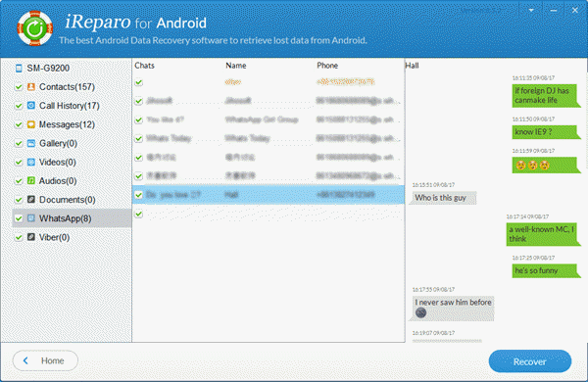Close the iReparo window
Image resolution: width=588 pixels, height=382 pixels.
575,11
